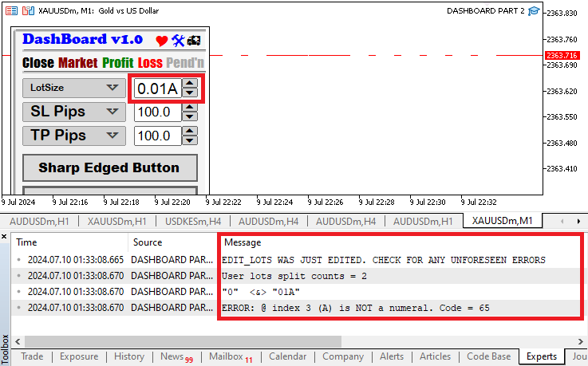This screenshot has height=366, width=588.
Task: Open the Trade tab in Toolbox
Action: click(32, 356)
